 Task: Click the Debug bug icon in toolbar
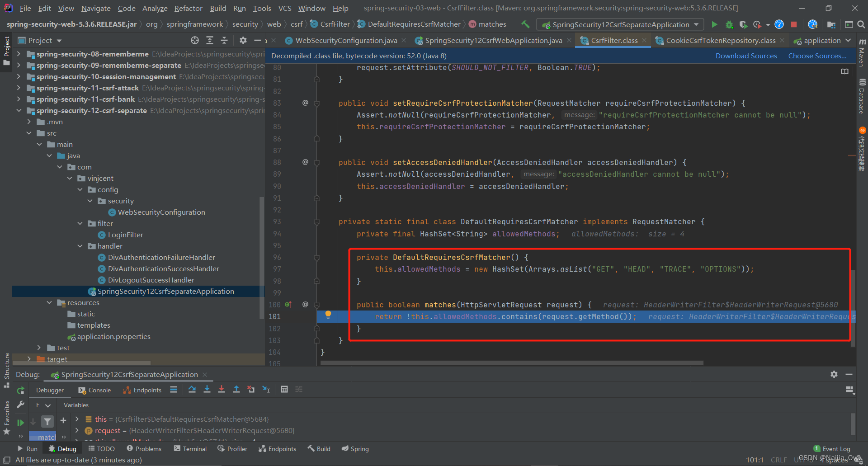tap(729, 24)
